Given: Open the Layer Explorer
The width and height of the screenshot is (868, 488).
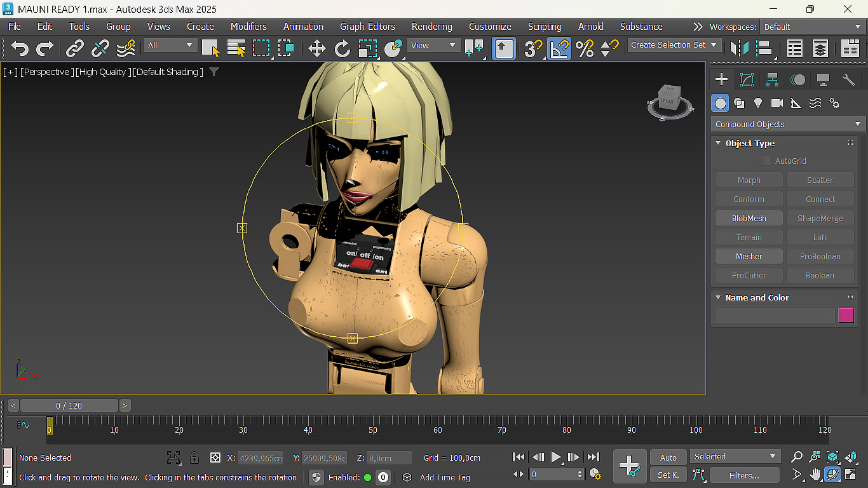Looking at the screenshot, I should (x=820, y=48).
